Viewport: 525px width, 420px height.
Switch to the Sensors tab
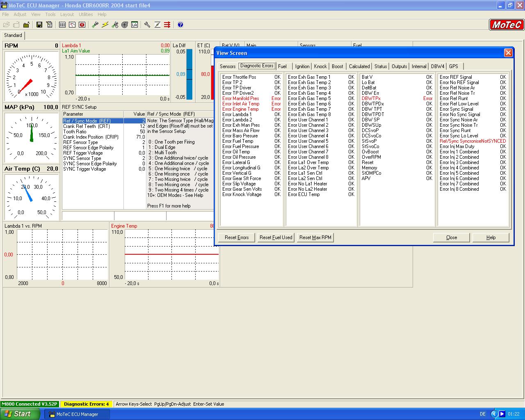coord(228,66)
